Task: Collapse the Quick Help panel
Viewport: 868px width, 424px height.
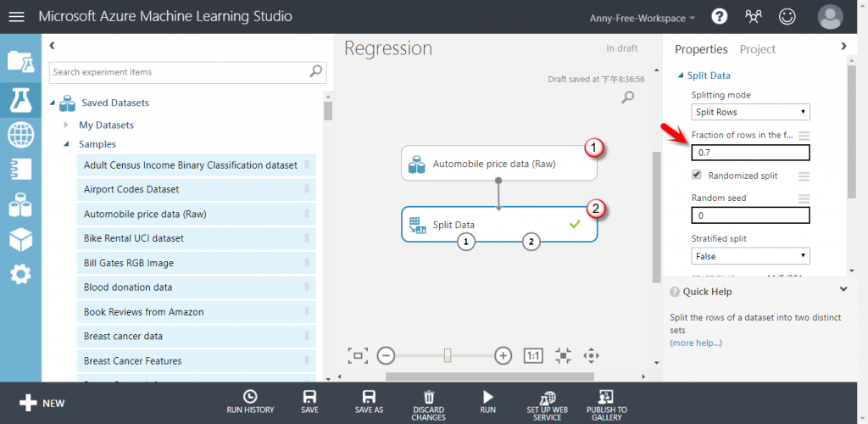Action: (843, 289)
